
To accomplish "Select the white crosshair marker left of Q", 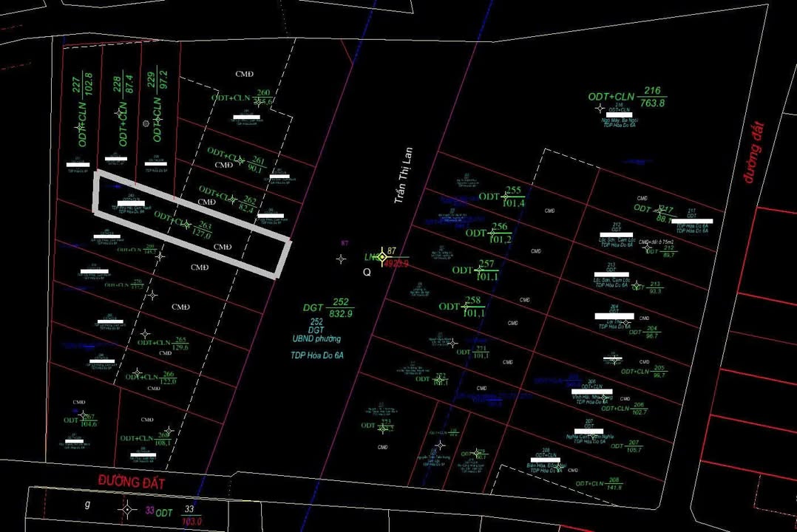I will point(341,259).
